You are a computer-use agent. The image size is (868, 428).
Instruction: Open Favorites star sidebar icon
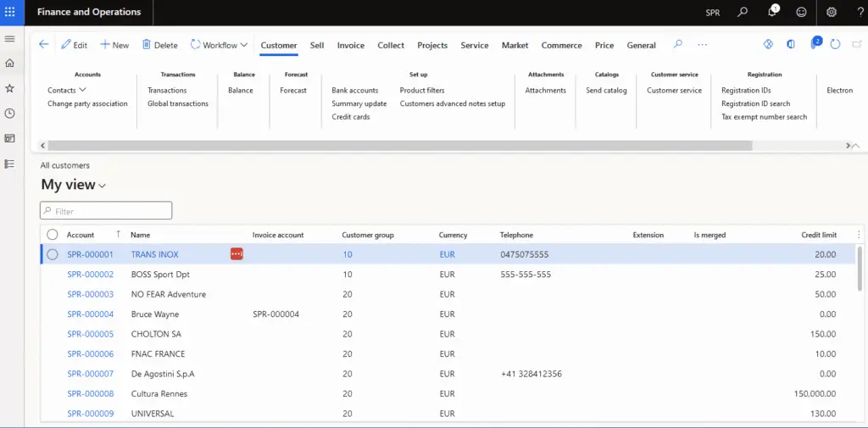tap(9, 88)
